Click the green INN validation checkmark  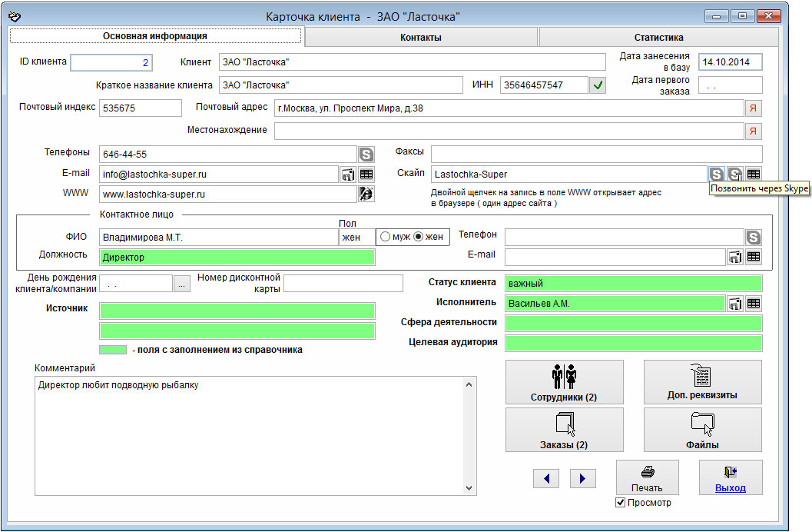click(x=598, y=85)
